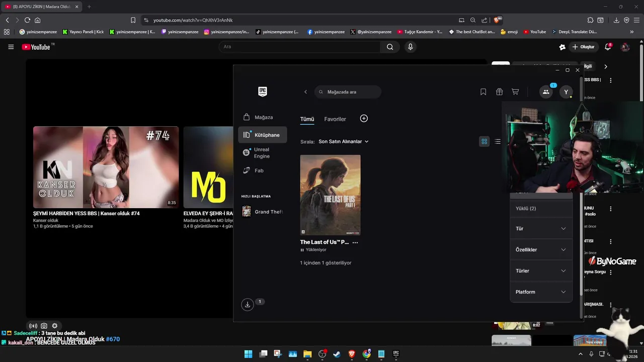Open Windows Start menu

tap(248, 354)
